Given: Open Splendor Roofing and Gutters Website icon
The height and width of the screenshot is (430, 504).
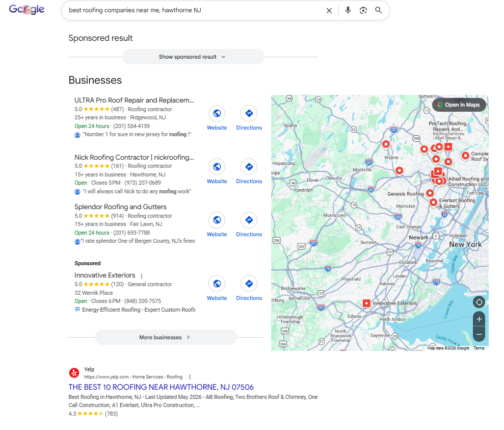Looking at the screenshot, I should (217, 220).
